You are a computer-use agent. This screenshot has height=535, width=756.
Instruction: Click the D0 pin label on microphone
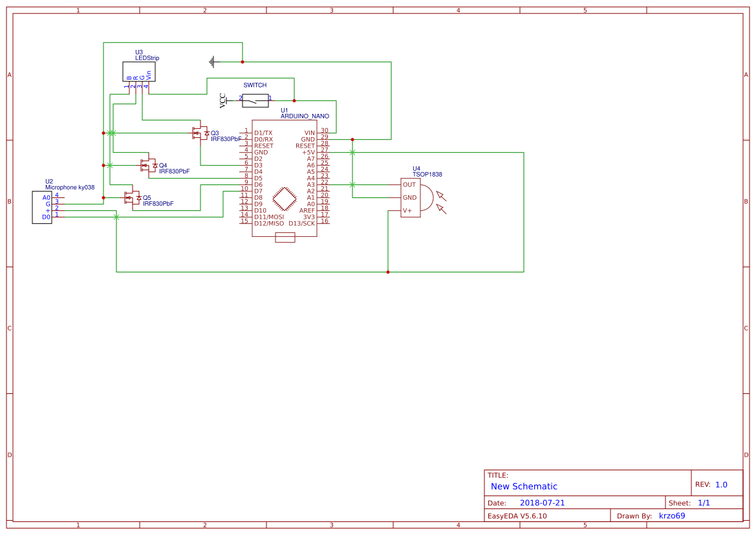tap(47, 217)
